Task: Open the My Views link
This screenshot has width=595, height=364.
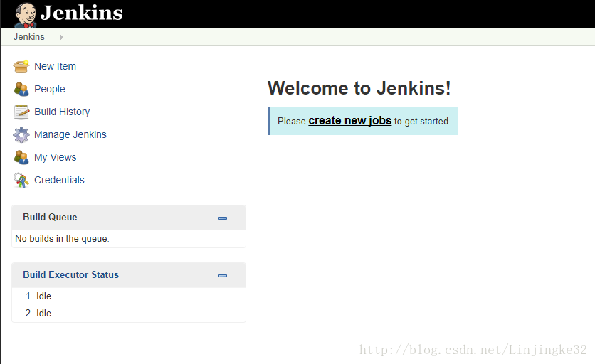Action: pyautogui.click(x=55, y=157)
